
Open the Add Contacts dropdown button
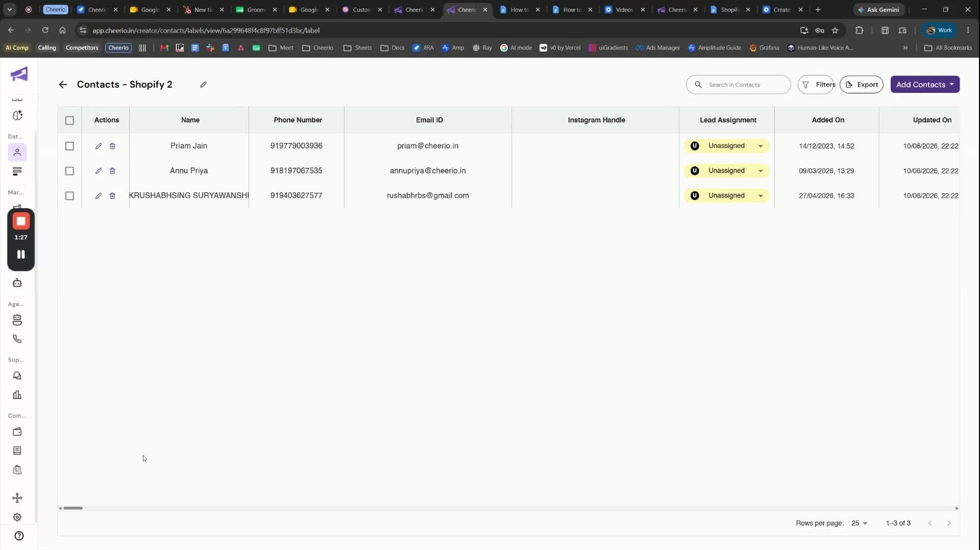tap(925, 85)
